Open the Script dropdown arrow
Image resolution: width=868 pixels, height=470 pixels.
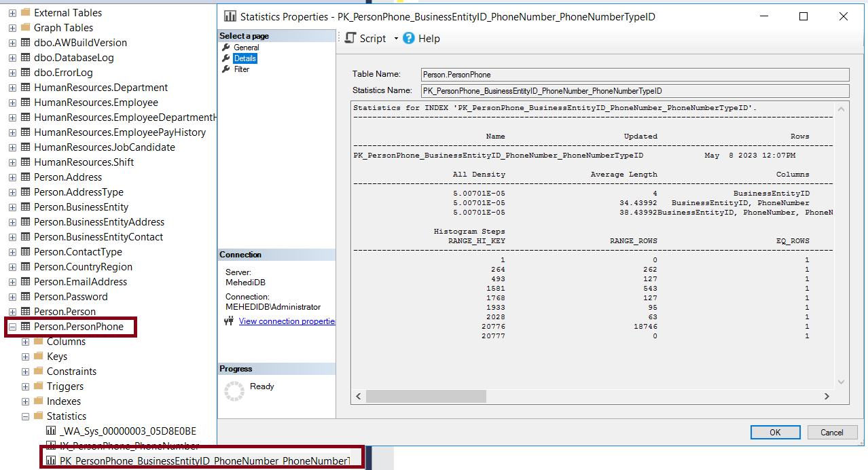[x=395, y=39]
